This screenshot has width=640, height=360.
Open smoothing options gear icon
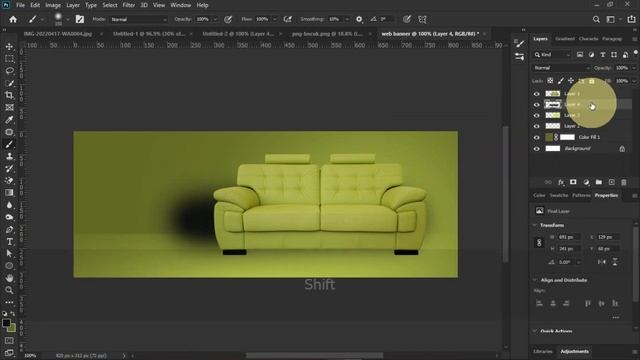pyautogui.click(x=359, y=19)
